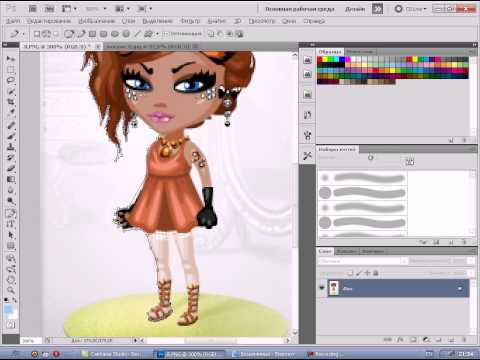Select the Crop tool in the toolbox

11,102
